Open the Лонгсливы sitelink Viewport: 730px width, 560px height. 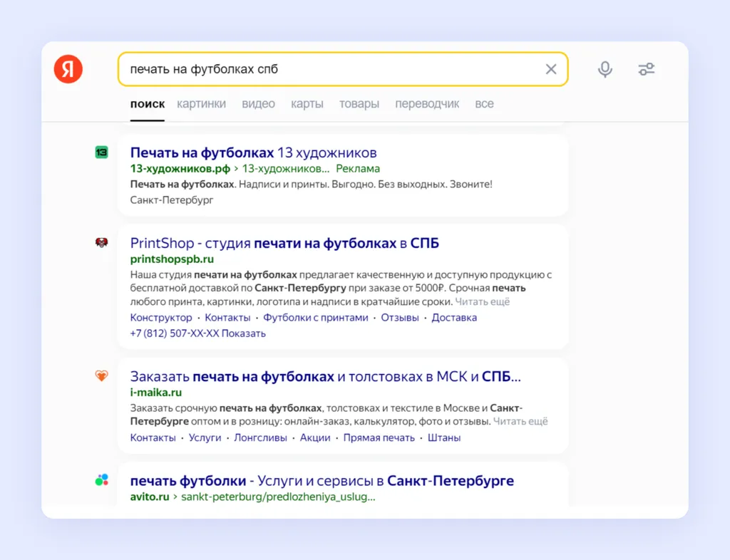pyautogui.click(x=260, y=437)
